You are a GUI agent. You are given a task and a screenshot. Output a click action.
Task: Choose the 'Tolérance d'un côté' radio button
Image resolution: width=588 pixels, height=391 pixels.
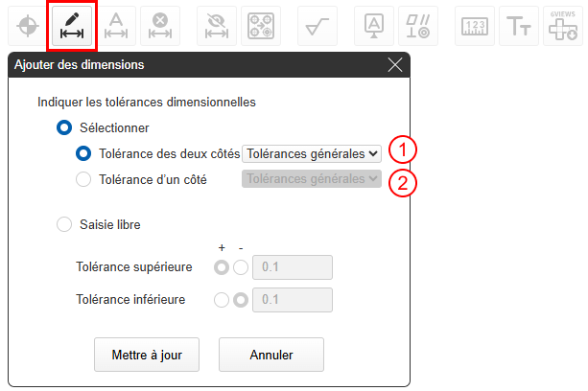83,178
